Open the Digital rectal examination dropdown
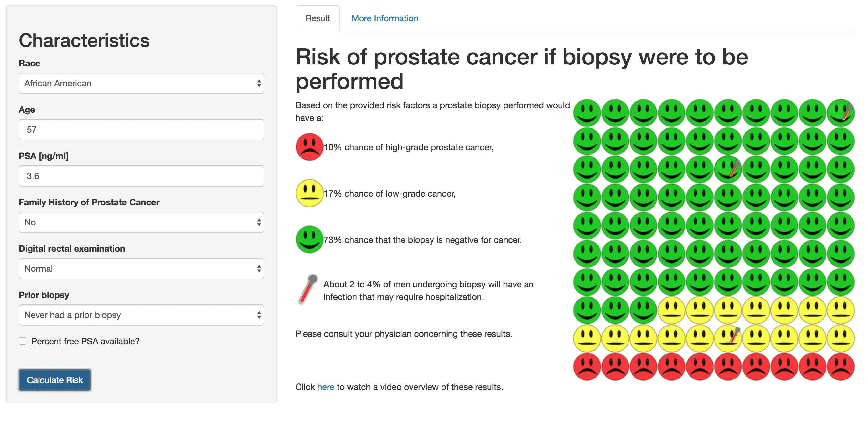This screenshot has width=868, height=422. coord(141,268)
